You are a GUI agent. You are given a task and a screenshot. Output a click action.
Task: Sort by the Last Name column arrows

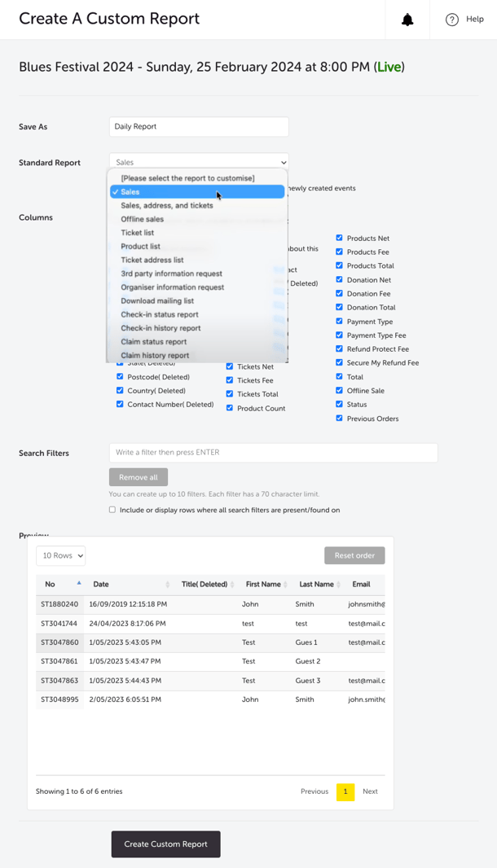pyautogui.click(x=338, y=585)
